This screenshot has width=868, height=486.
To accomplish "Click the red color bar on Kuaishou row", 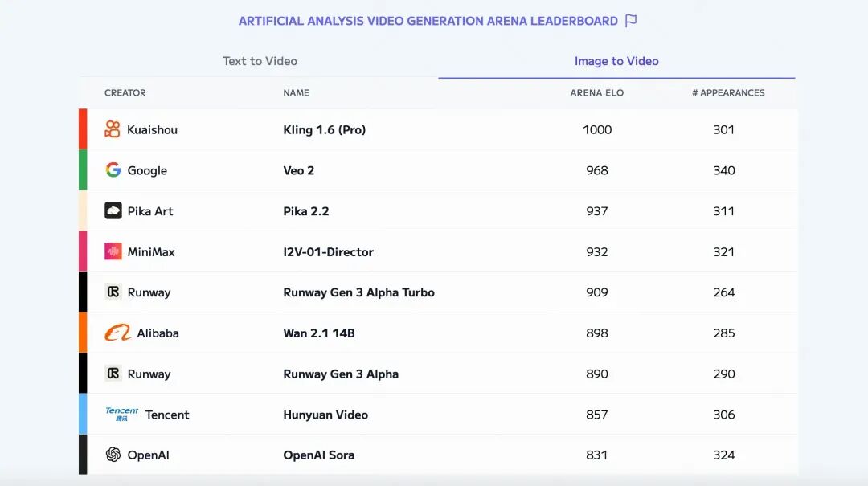I will tap(83, 129).
